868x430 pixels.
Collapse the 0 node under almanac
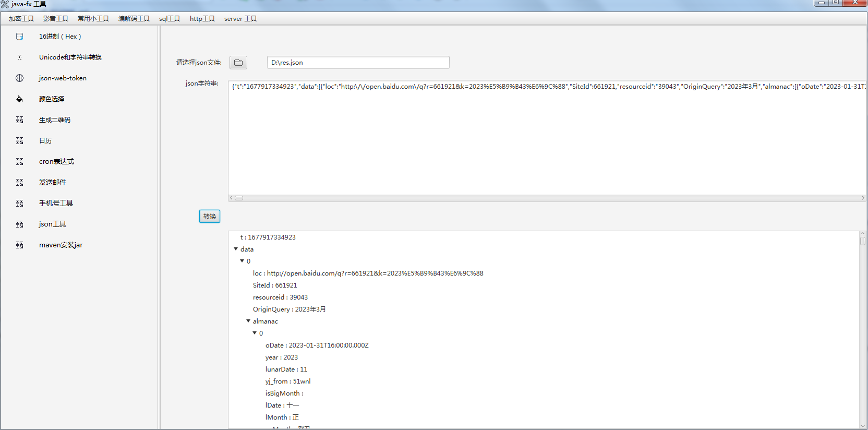click(x=255, y=333)
